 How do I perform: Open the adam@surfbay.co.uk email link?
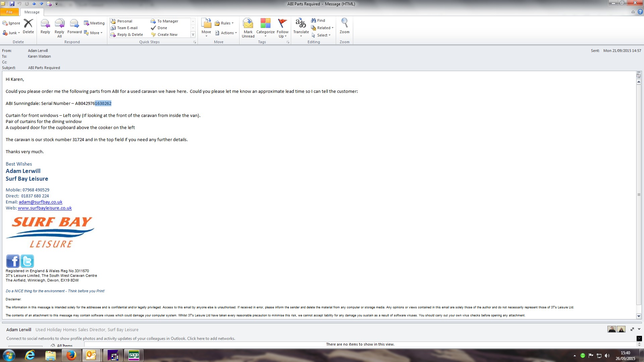(x=41, y=202)
